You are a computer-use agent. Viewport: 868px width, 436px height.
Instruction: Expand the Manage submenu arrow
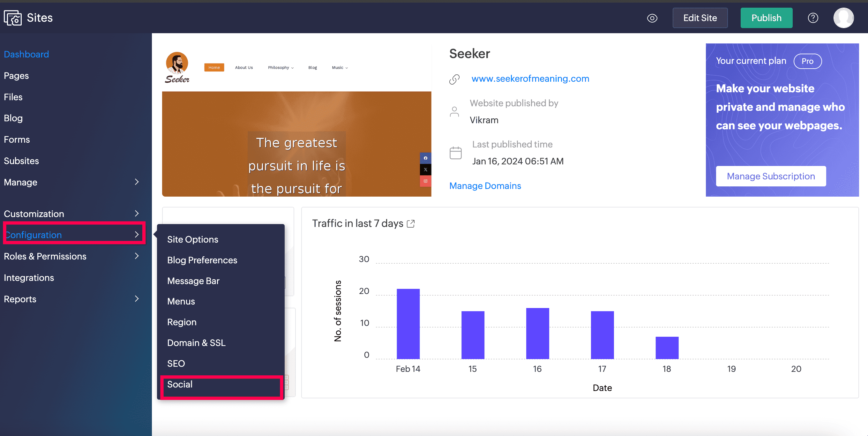[137, 182]
